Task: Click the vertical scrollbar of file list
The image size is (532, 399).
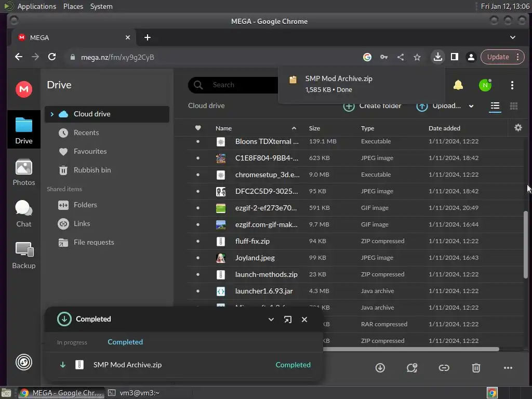Action: click(525, 244)
